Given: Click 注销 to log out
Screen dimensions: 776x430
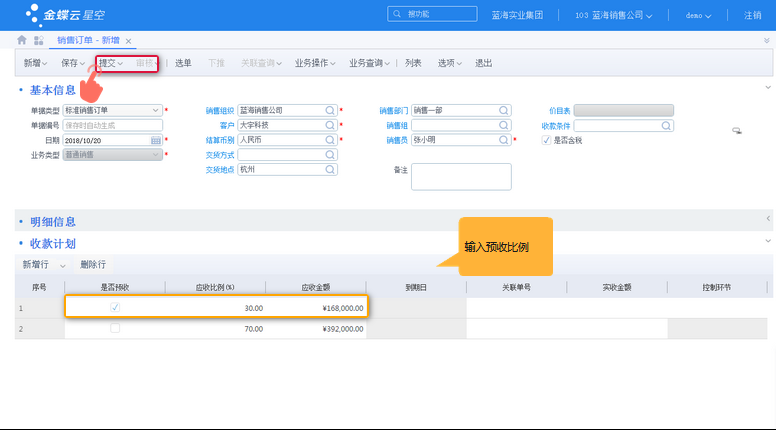Looking at the screenshot, I should point(753,15).
